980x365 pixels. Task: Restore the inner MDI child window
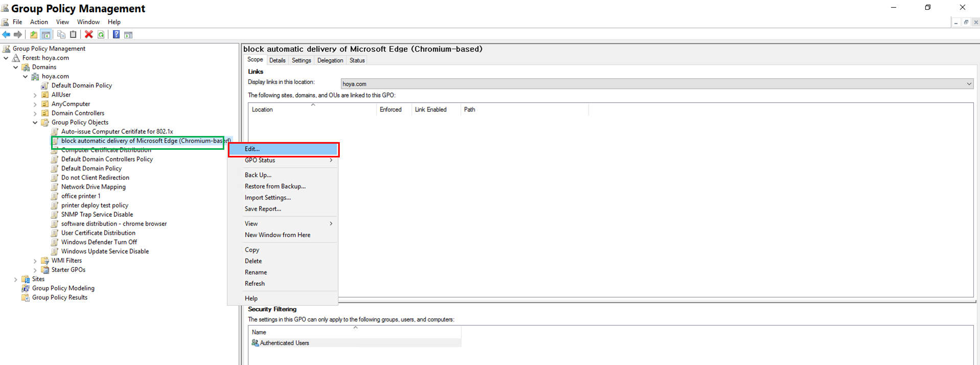point(966,22)
